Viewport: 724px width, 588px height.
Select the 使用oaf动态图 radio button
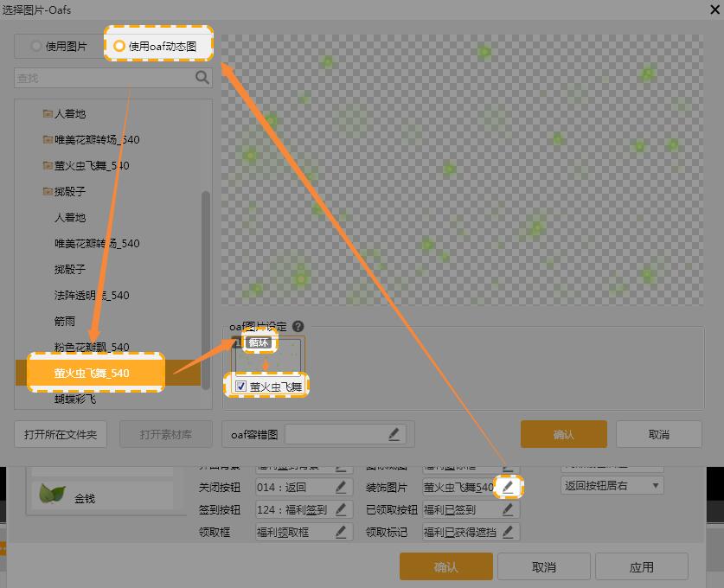pyautogui.click(x=119, y=47)
